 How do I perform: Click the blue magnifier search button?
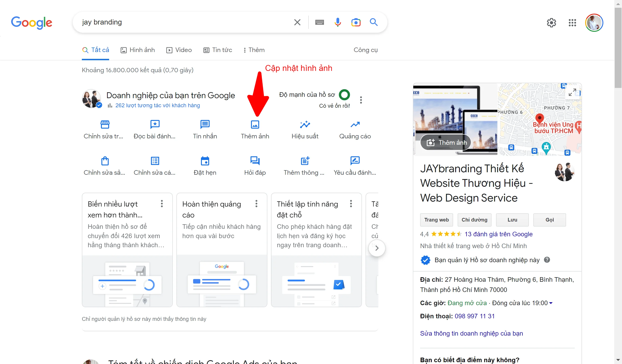pos(374,22)
